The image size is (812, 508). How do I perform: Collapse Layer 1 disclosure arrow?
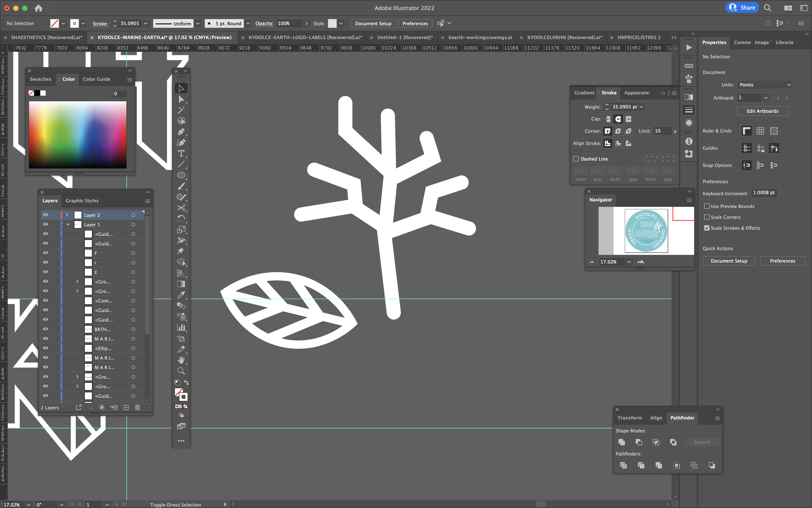(x=68, y=225)
